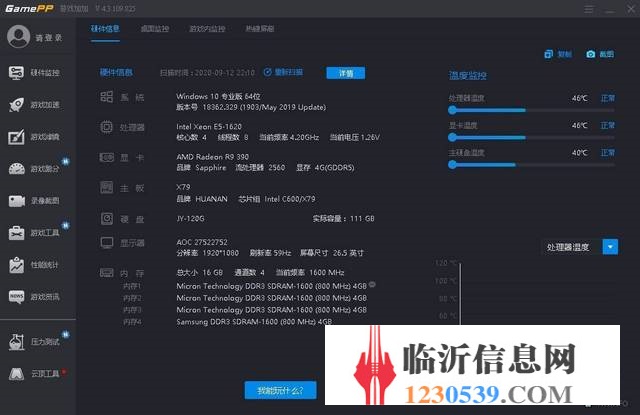
Task: Open the 游戏加速 rocket sidebar item
Action: tap(34, 105)
